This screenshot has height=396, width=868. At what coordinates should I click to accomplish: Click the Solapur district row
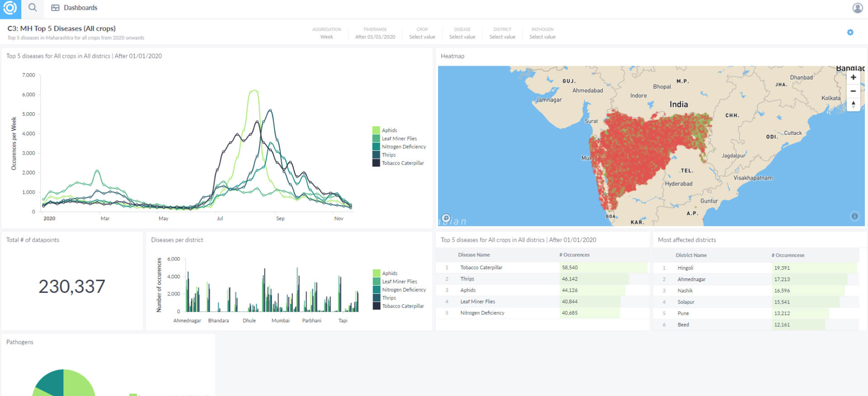click(756, 302)
